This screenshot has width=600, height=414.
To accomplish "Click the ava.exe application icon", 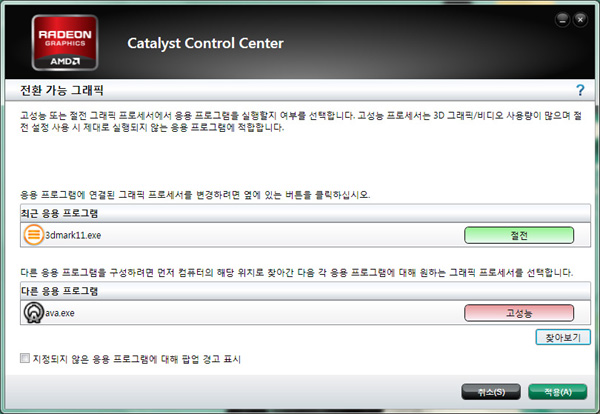I will pos(34,313).
